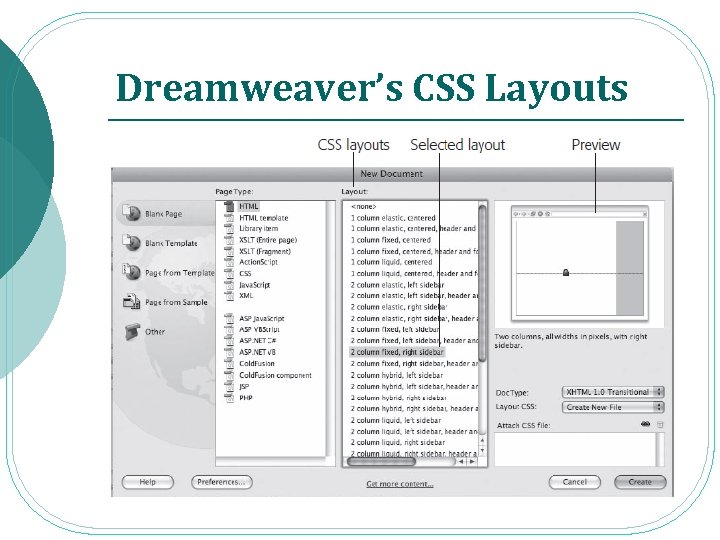Screen dimensions: 720x540
Task: Select the 'ColdFusion component' page type text
Action: coord(275,375)
